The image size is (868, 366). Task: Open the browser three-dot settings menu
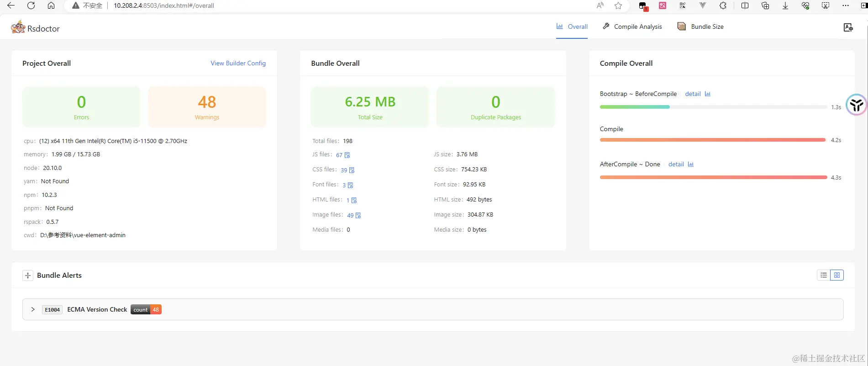click(x=846, y=5)
